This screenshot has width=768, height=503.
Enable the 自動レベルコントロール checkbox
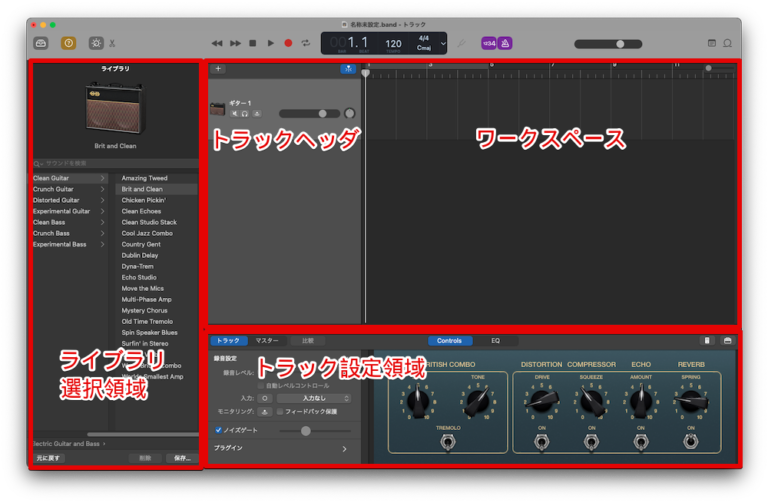click(x=261, y=386)
